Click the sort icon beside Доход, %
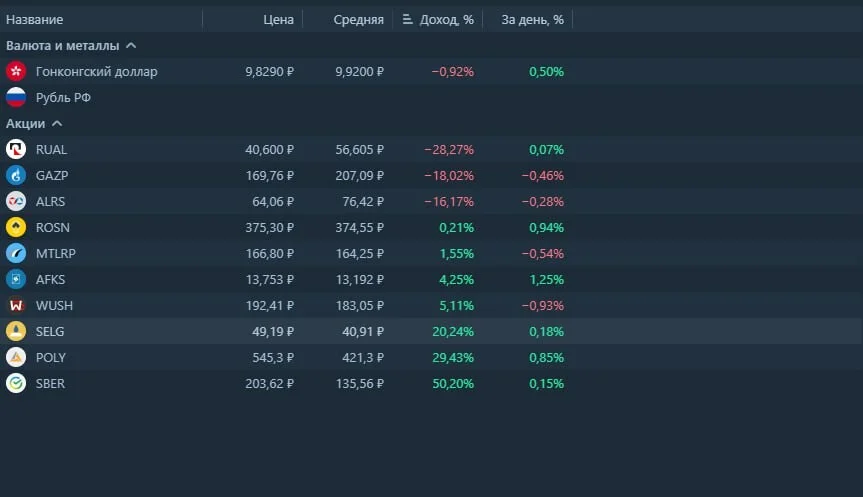 pos(407,19)
